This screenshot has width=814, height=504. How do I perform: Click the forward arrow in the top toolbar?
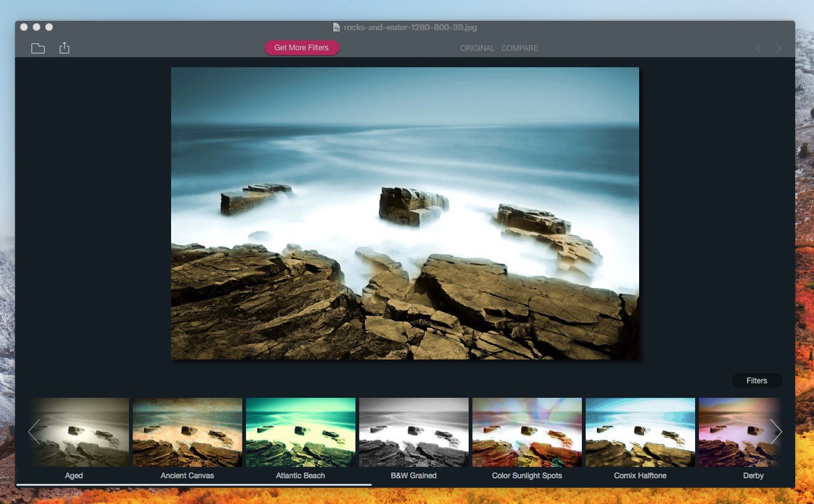coord(778,48)
